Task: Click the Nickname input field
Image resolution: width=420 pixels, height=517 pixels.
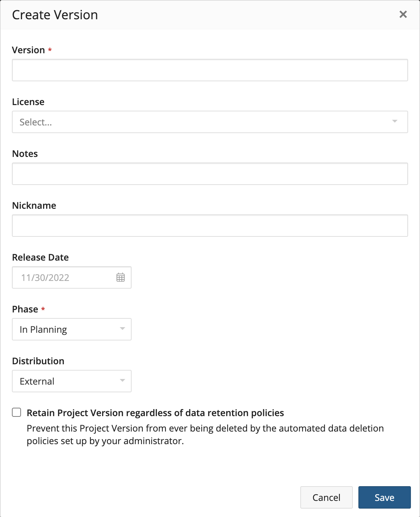Action: [x=210, y=225]
